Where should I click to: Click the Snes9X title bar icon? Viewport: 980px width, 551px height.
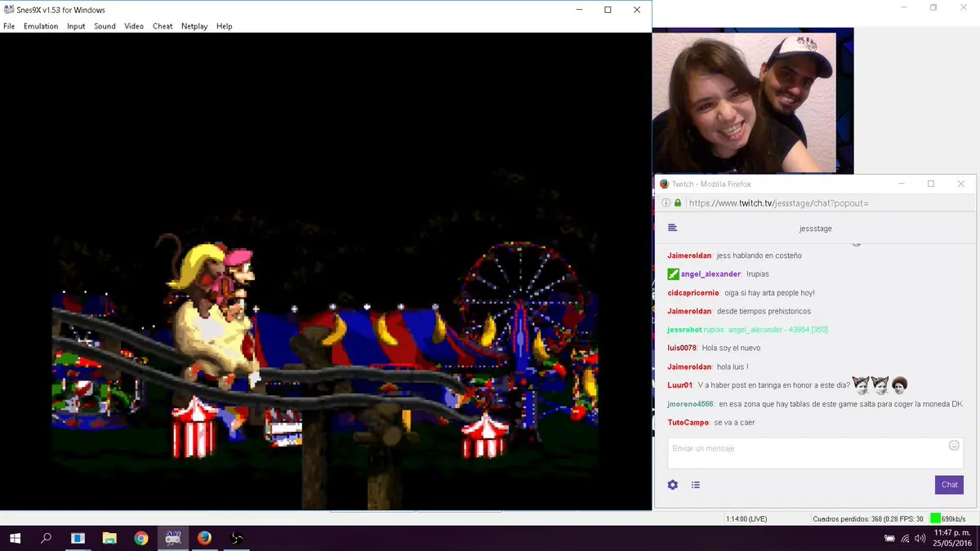pos(8,10)
